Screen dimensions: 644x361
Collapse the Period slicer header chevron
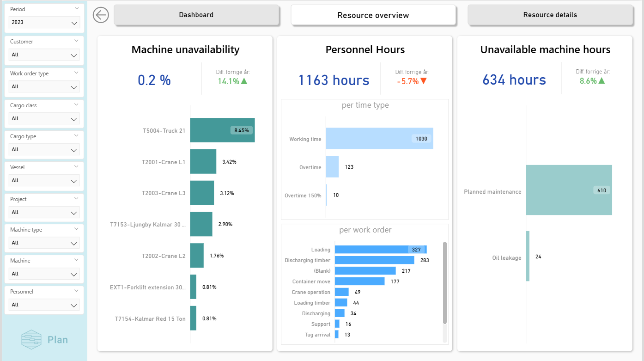pos(77,9)
